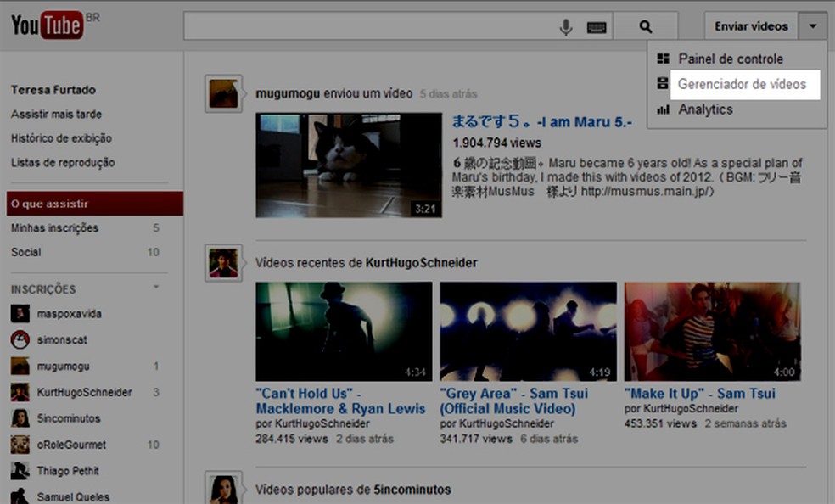Viewport: 835px width, 504px height.
Task: Open Thiago Pethit subscription name
Action: pos(68,470)
